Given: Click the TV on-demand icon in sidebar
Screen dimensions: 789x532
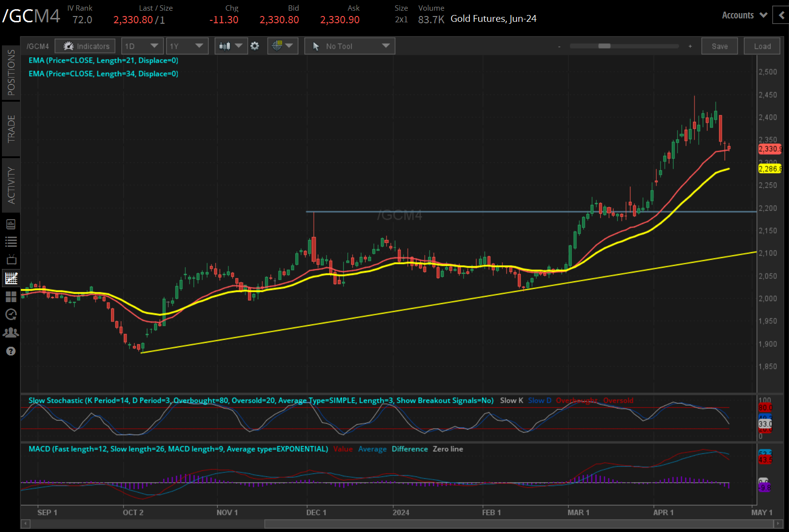Looking at the screenshot, I should (x=11, y=259).
